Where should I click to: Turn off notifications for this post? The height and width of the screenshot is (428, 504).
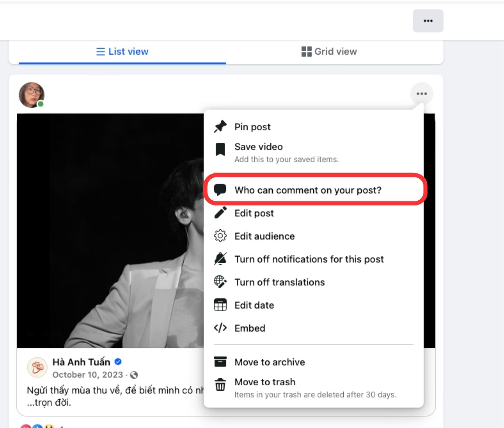(x=314, y=259)
